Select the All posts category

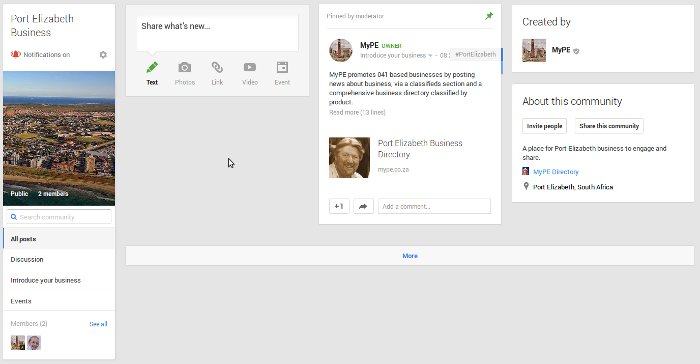[59, 239]
